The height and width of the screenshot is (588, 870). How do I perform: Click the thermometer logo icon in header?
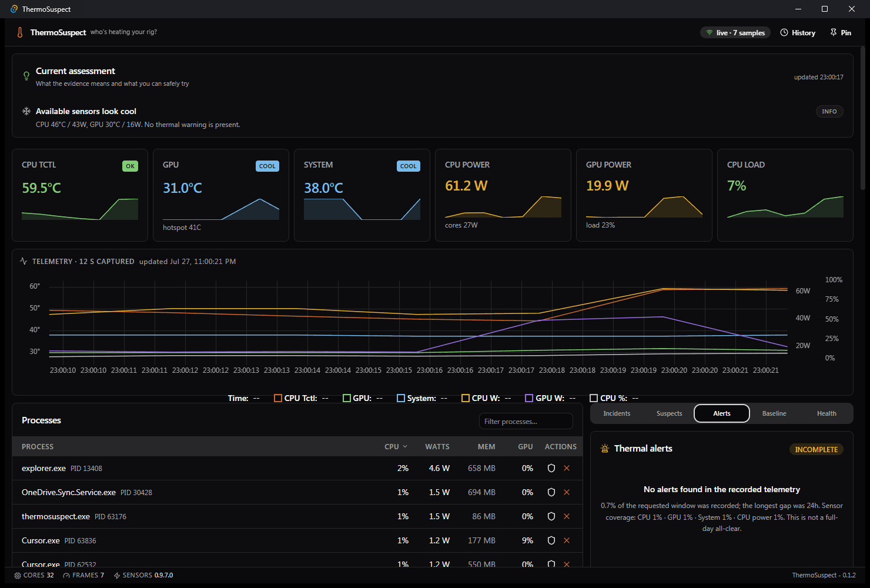click(20, 32)
